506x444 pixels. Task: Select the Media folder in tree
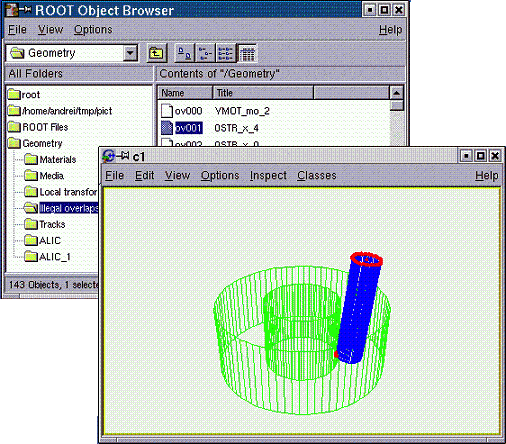tap(44, 175)
